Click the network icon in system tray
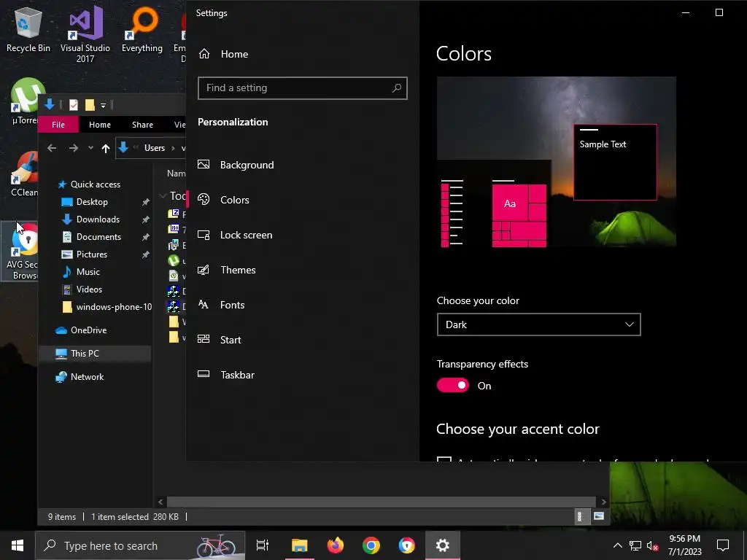This screenshot has height=560, width=747. [635, 545]
